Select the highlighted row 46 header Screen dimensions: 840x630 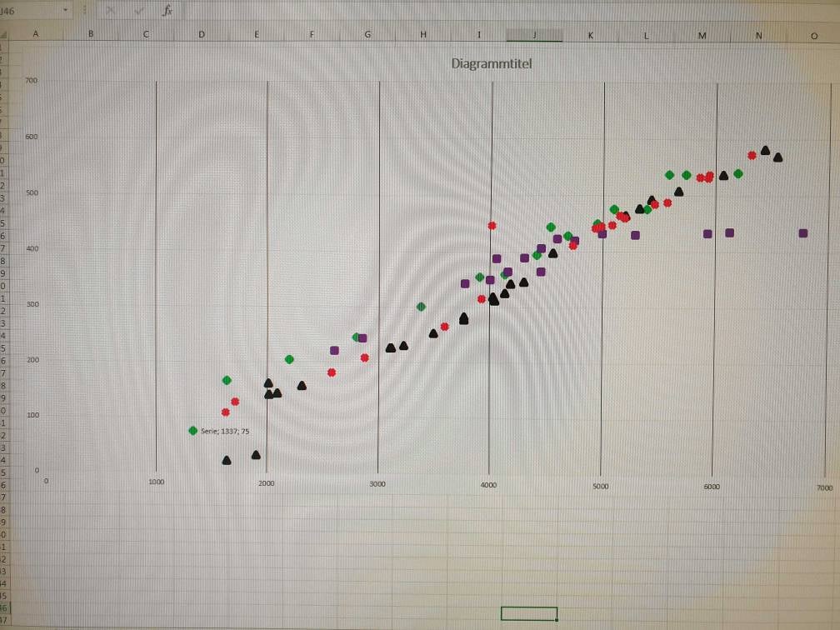(x=3, y=609)
